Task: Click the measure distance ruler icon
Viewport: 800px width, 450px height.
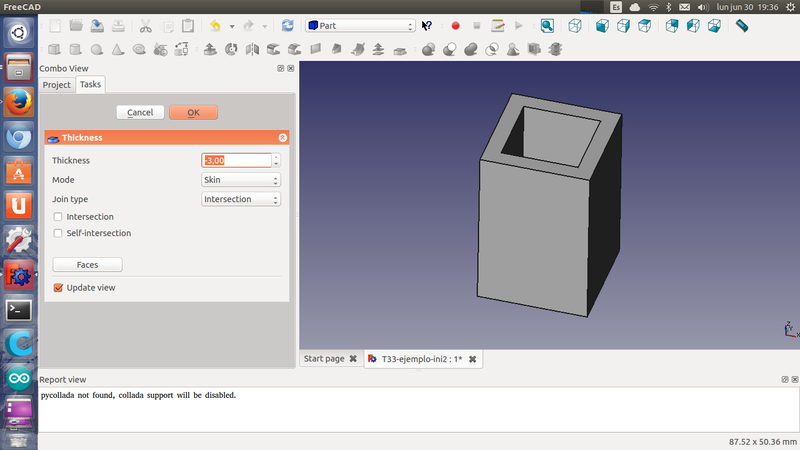Action: 741,26
